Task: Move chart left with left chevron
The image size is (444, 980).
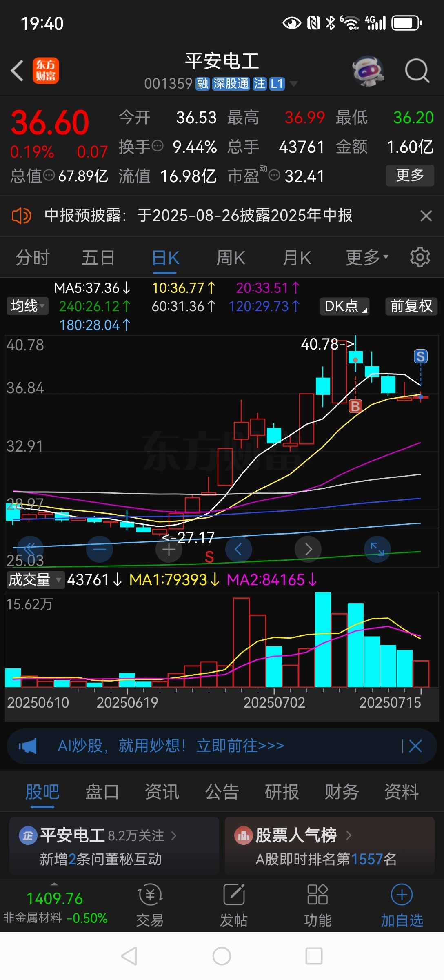Action: [239, 549]
